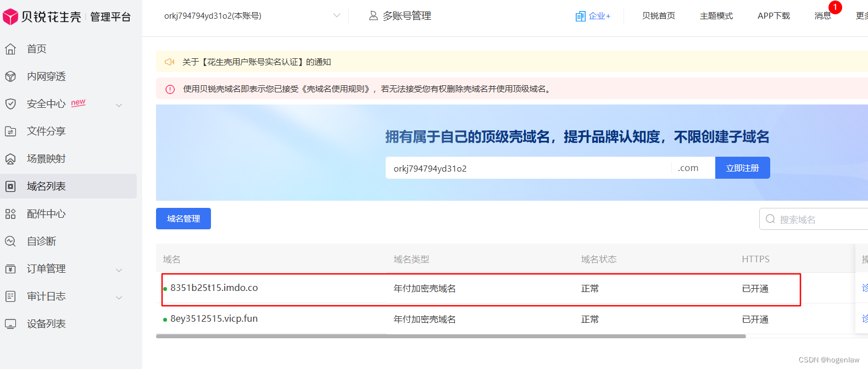The height and width of the screenshot is (369, 868).
Task: Open 设备列表 menu item
Action: coord(46,324)
